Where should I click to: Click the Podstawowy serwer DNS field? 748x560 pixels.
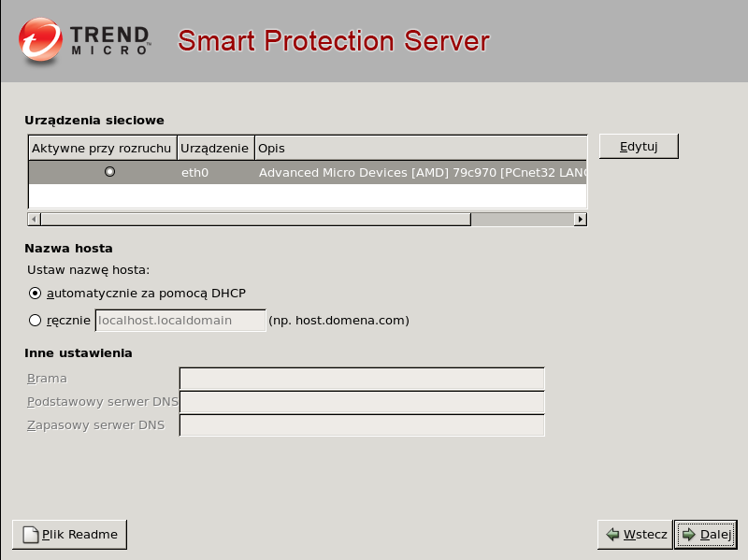(x=362, y=402)
